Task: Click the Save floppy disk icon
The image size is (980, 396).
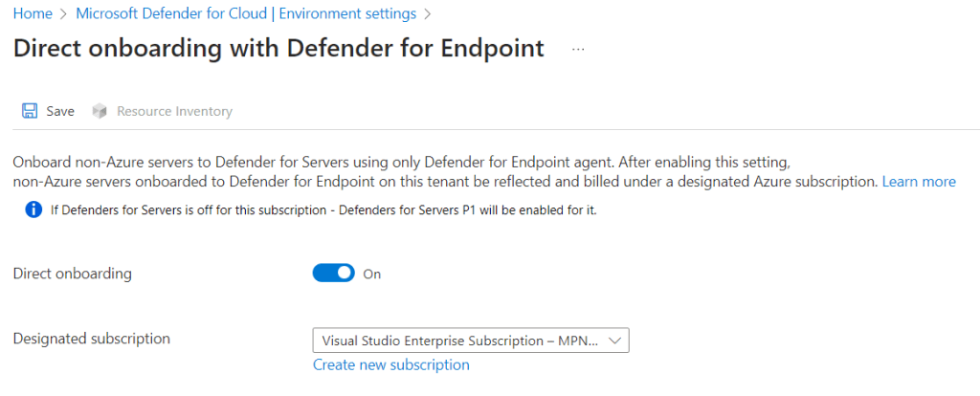Action: [30, 111]
